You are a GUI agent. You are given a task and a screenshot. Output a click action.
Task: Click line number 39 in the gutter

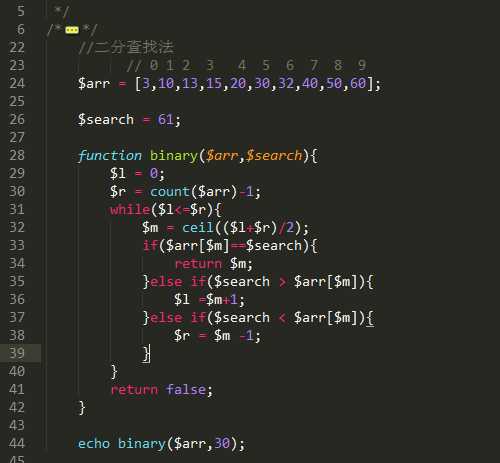click(17, 353)
